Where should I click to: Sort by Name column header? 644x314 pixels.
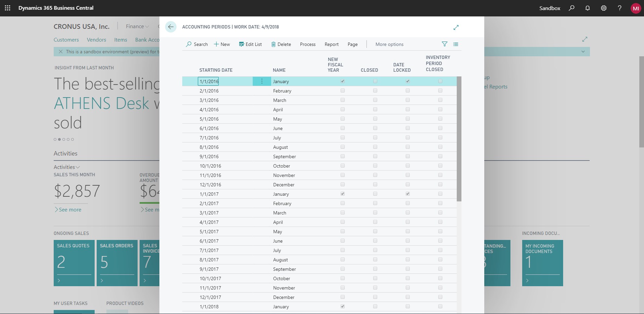click(x=279, y=70)
